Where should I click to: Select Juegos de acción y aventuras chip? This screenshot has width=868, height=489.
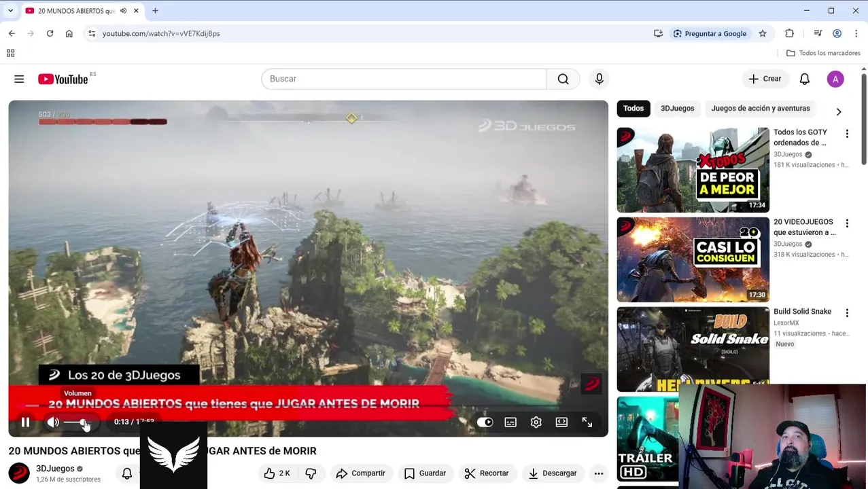point(761,108)
